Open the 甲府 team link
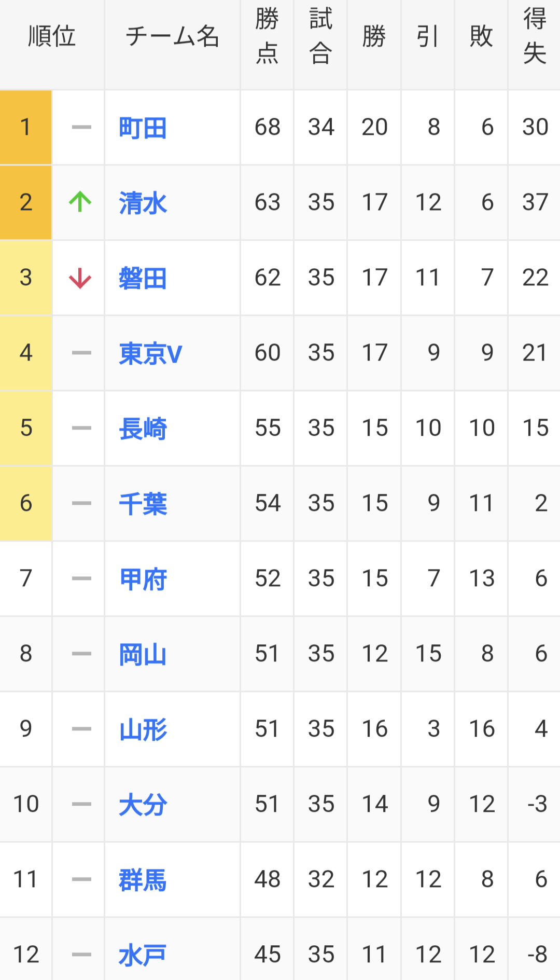Viewport: 560px width, 980px height. (143, 579)
